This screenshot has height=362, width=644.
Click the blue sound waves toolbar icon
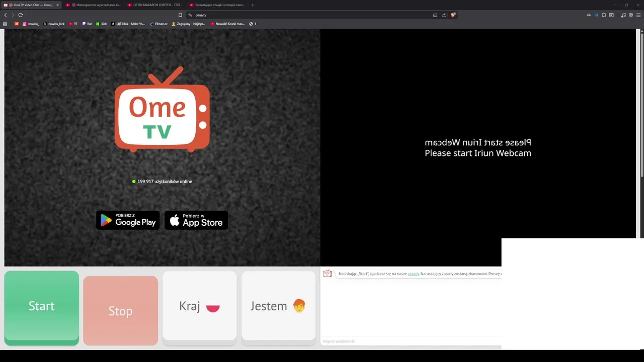coord(596,15)
